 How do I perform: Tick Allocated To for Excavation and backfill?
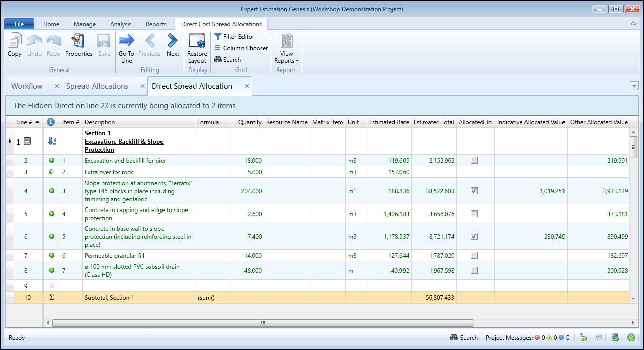pos(474,160)
